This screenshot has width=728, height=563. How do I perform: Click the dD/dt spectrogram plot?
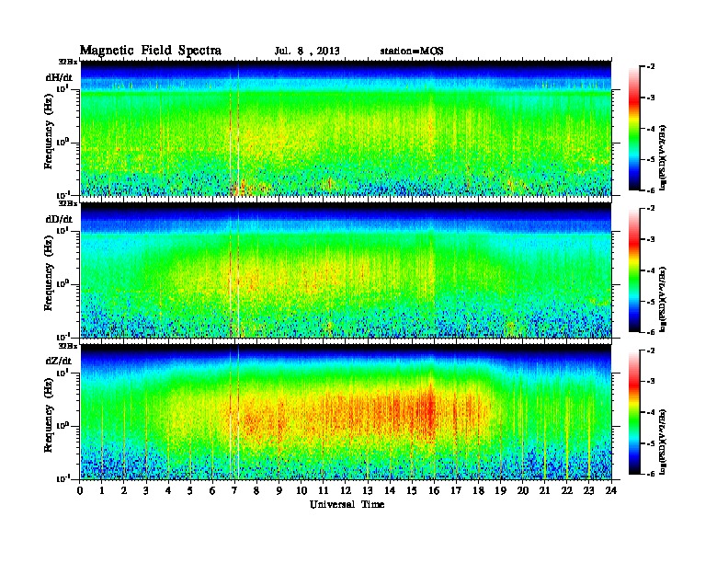346,270
